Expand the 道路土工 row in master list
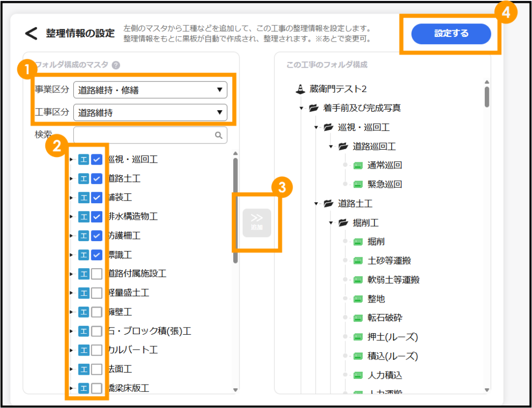The width and height of the screenshot is (532, 408). coord(71,178)
